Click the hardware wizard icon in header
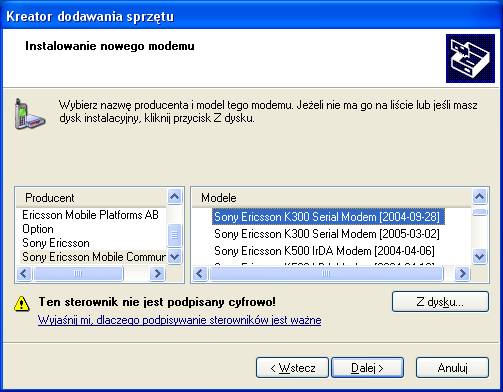 tap(470, 58)
